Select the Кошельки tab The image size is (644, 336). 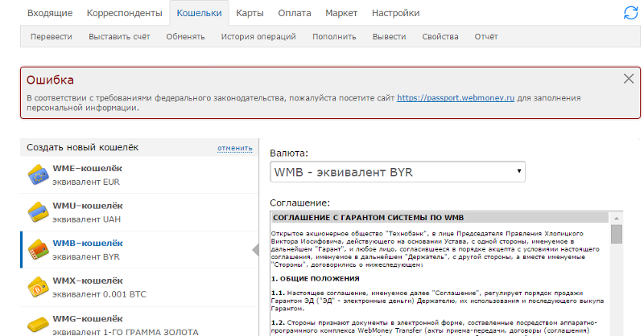click(199, 13)
